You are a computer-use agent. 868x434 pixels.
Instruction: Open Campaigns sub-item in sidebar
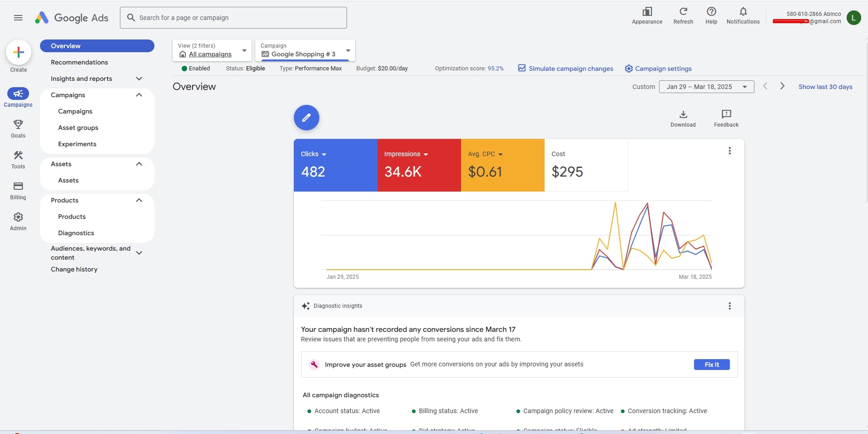click(x=75, y=111)
